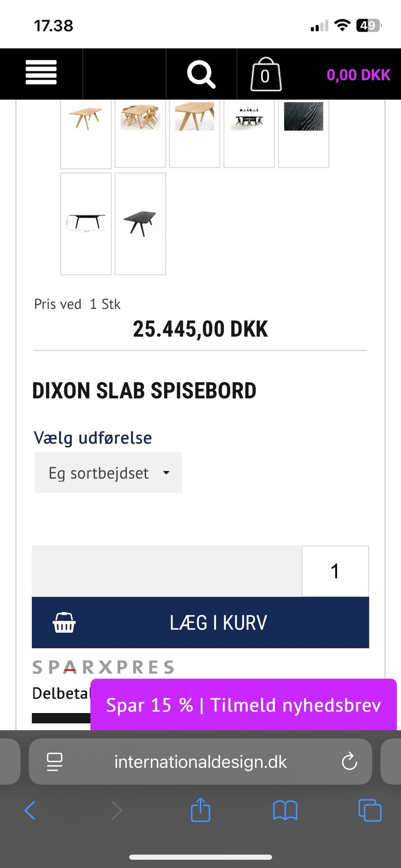Tap the search magnifier icon

[201, 74]
